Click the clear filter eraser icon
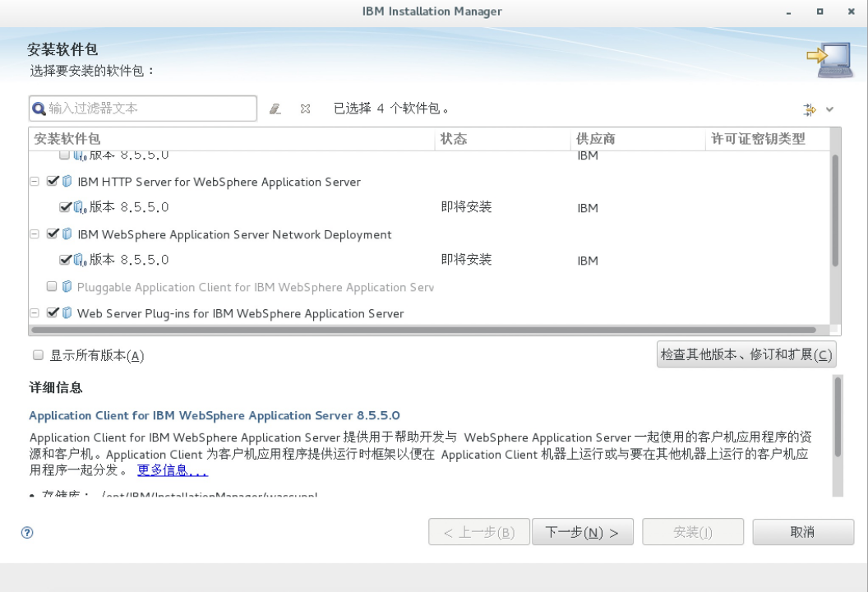Screen dimensions: 868x592 (275, 109)
